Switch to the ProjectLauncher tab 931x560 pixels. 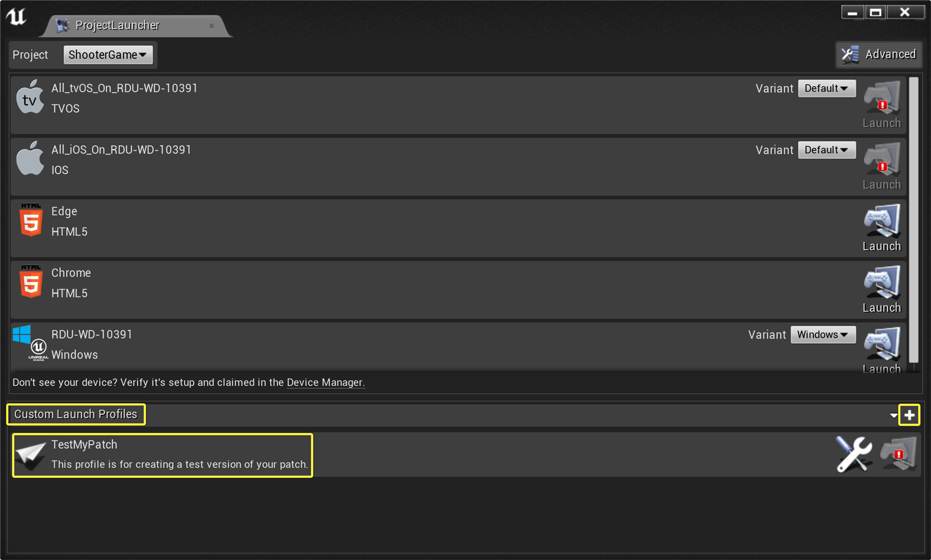(117, 25)
